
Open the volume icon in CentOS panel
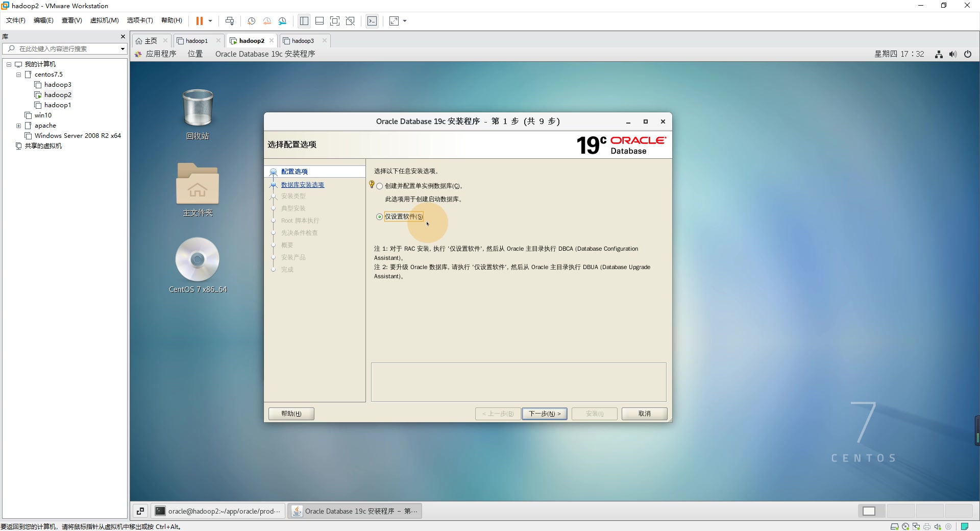click(953, 54)
